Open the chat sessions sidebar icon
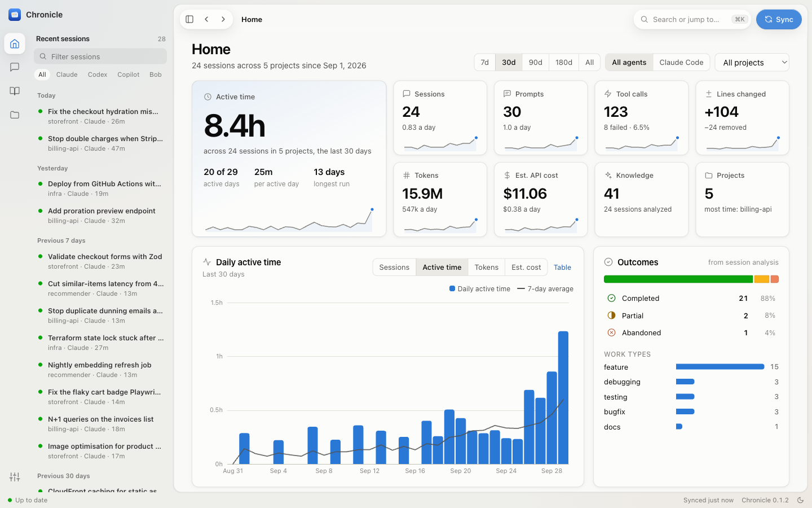Image resolution: width=812 pixels, height=508 pixels. [15, 67]
